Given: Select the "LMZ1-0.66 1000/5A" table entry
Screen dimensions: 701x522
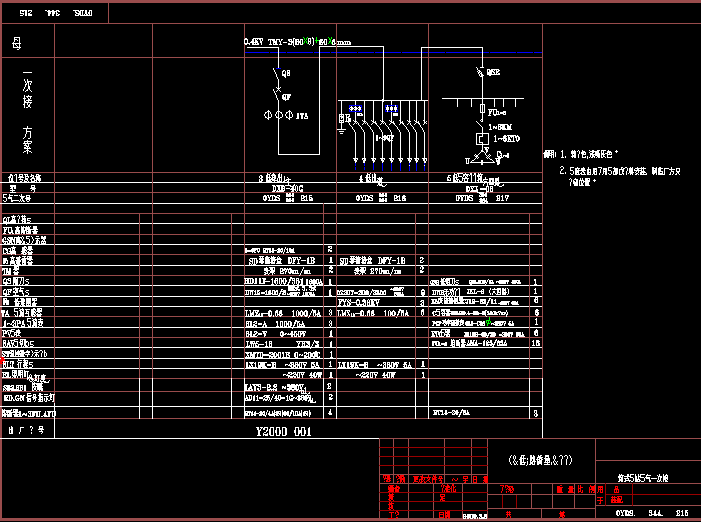Looking at the screenshot, I should pyautogui.click(x=283, y=313).
